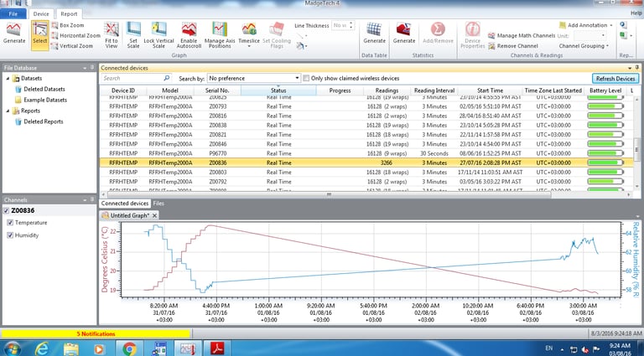Uncheck the Humidity channel checkbox

(x=10, y=235)
